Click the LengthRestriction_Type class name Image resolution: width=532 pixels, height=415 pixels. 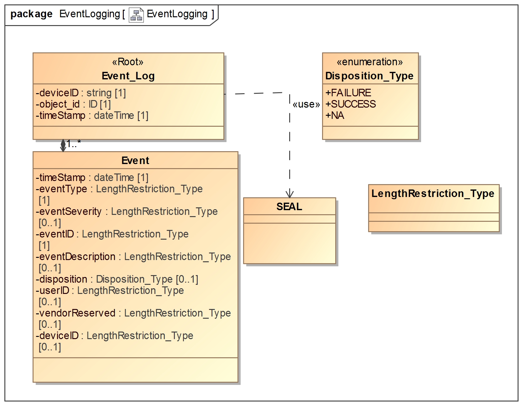pyautogui.click(x=433, y=194)
